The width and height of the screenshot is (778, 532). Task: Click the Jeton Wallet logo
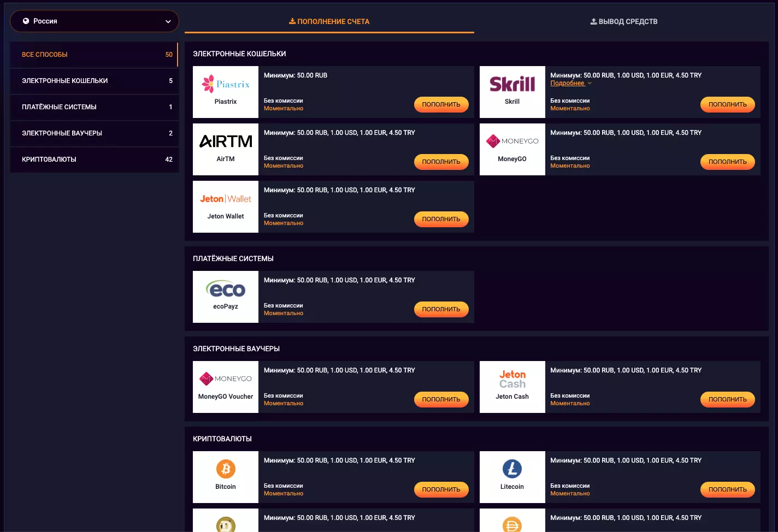coord(225,198)
